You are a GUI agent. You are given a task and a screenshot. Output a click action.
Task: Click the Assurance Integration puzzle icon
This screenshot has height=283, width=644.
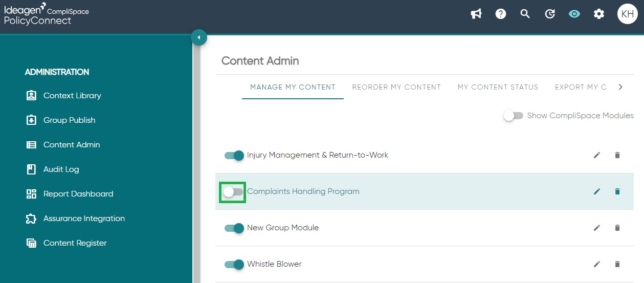pos(31,219)
